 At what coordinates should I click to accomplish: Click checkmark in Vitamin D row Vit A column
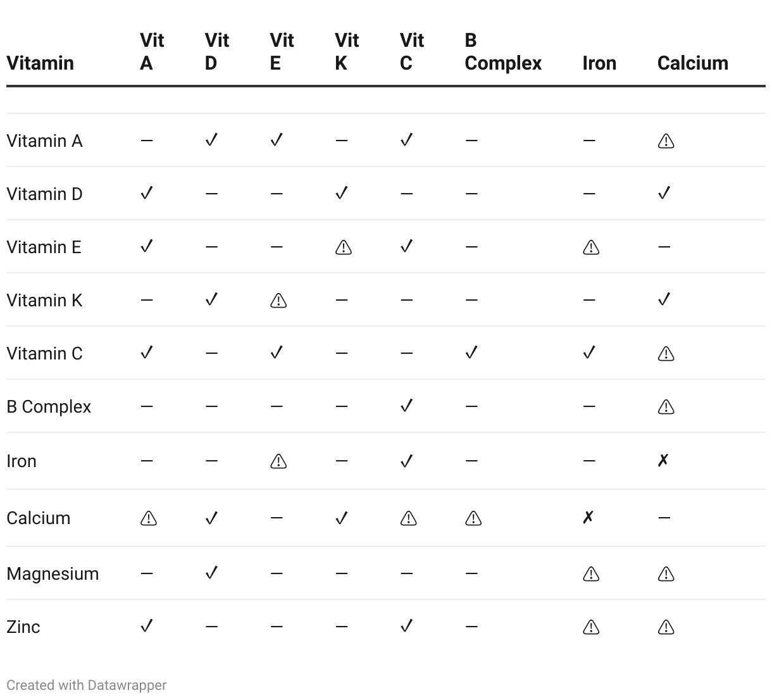(147, 193)
